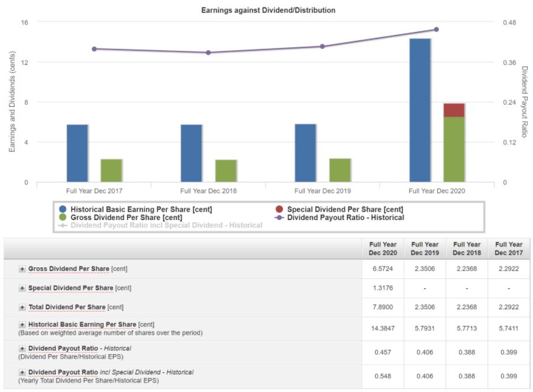
Task: Click plus icon for Payout Ratio incl Special Dividend
Action: (22, 372)
